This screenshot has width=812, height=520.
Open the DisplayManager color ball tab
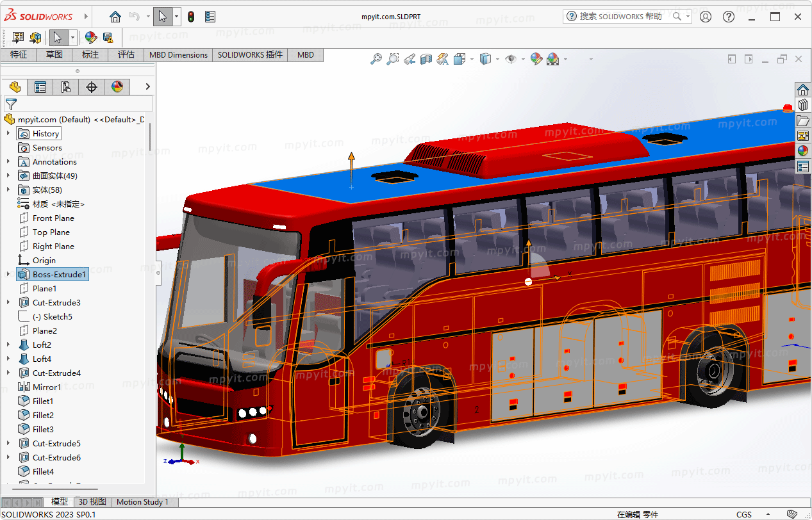pos(117,87)
